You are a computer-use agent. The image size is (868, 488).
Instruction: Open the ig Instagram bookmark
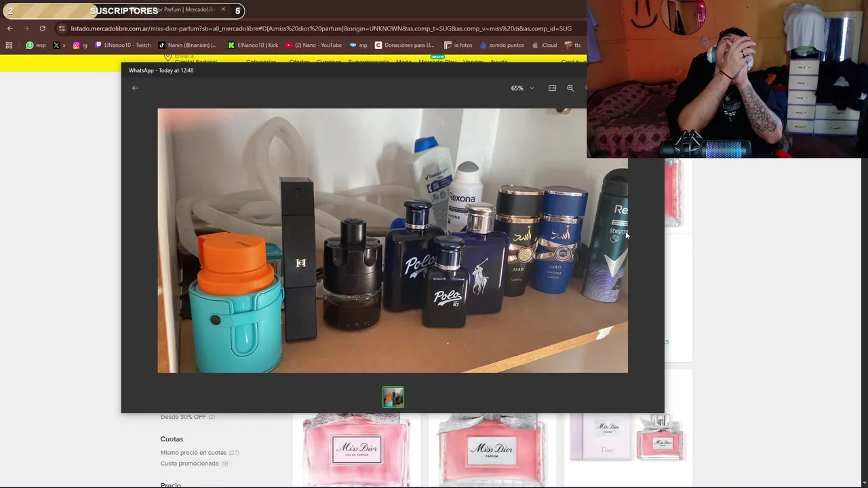pos(80,45)
